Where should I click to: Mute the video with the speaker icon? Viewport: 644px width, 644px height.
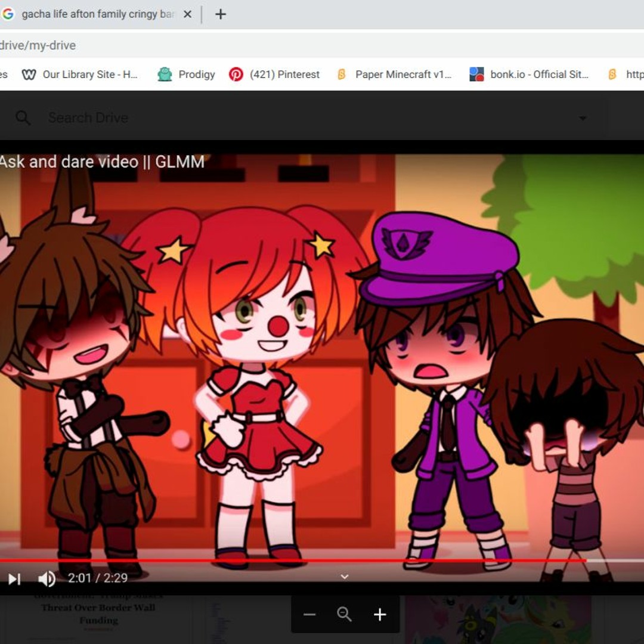point(47,578)
